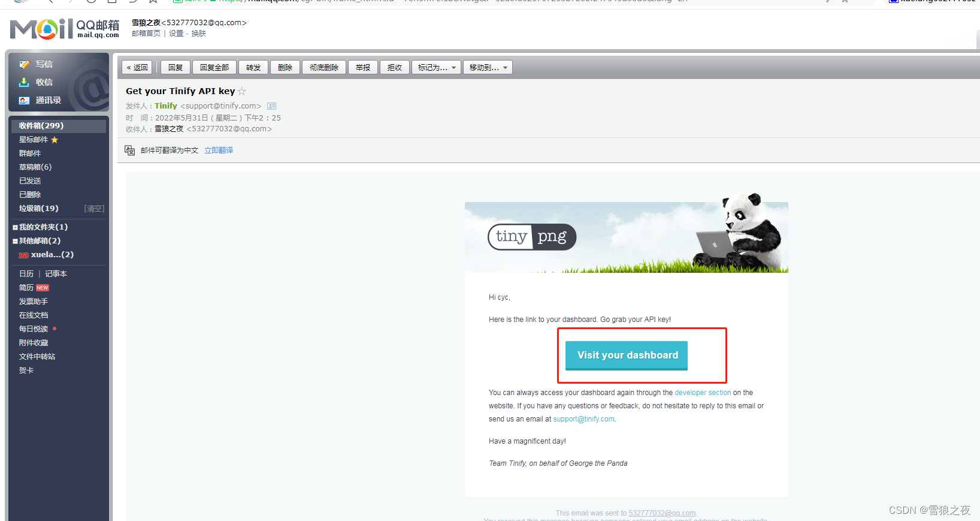The width and height of the screenshot is (980, 521).
Task: Open the 已发送 sent folder
Action: point(30,181)
